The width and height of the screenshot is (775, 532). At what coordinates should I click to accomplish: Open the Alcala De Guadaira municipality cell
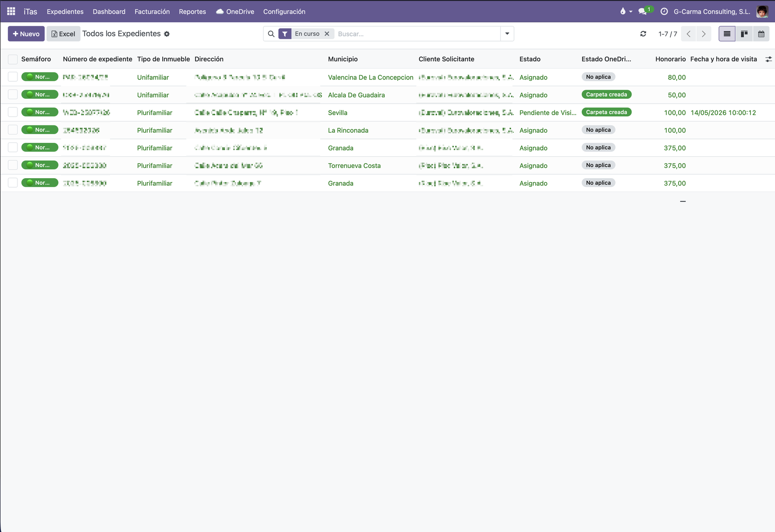356,95
